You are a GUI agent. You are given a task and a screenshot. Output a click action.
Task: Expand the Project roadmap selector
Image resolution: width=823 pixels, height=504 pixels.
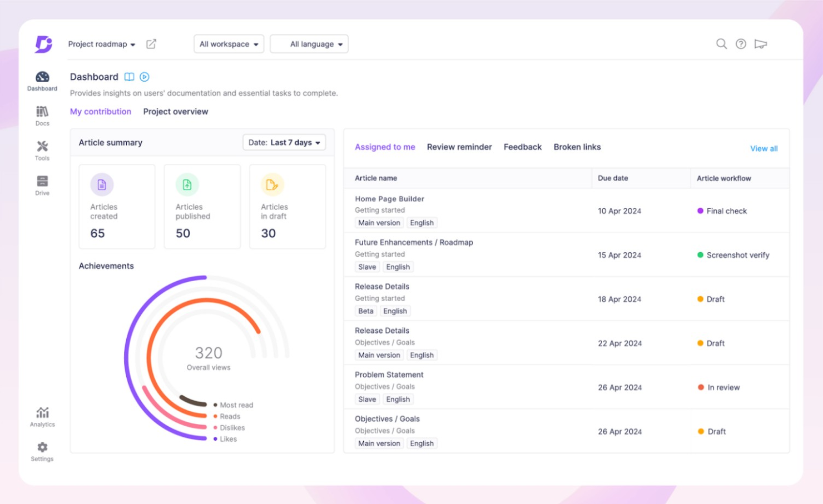tap(102, 44)
